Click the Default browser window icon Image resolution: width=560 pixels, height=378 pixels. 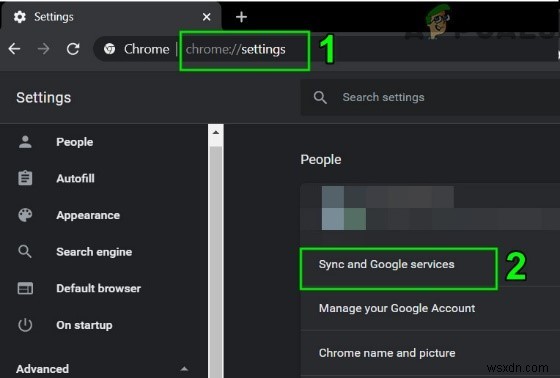pyautogui.click(x=25, y=288)
